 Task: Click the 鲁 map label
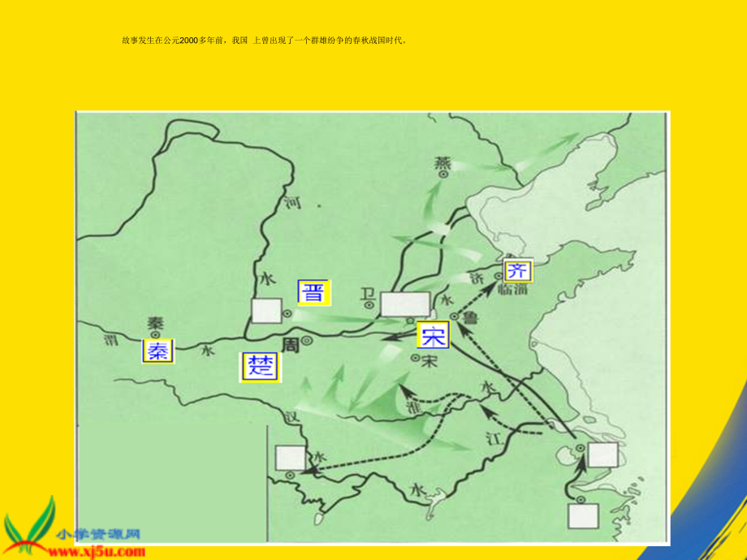pos(469,317)
